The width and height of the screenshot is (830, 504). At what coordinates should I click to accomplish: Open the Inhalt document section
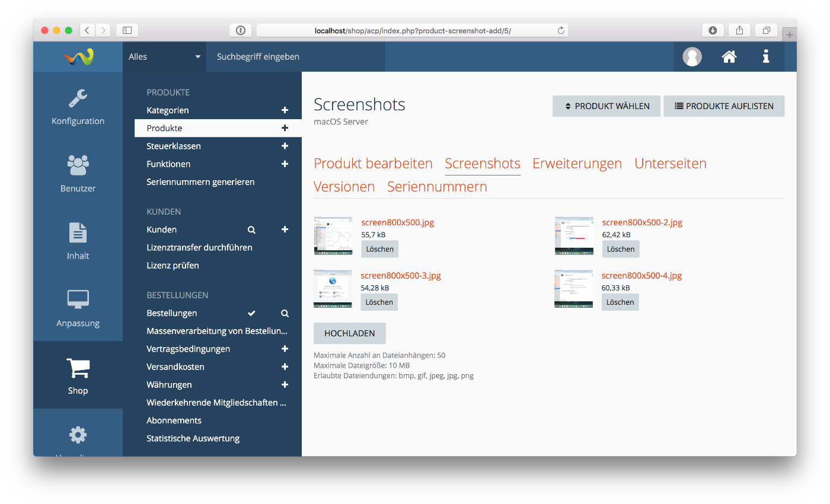[x=78, y=241]
